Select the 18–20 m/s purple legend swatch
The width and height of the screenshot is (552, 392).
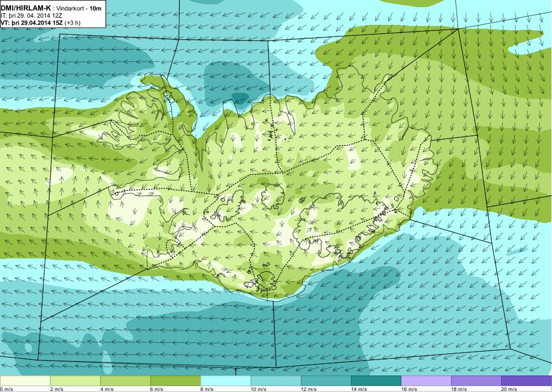click(477, 381)
